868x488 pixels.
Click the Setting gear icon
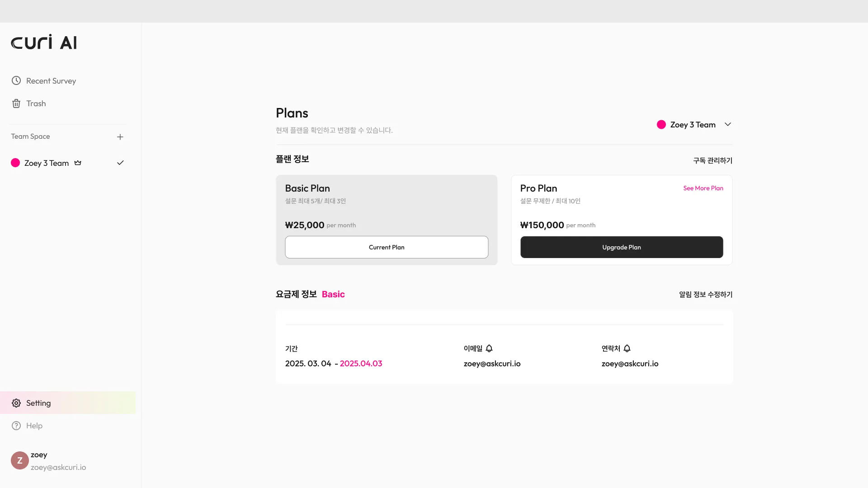click(x=16, y=403)
